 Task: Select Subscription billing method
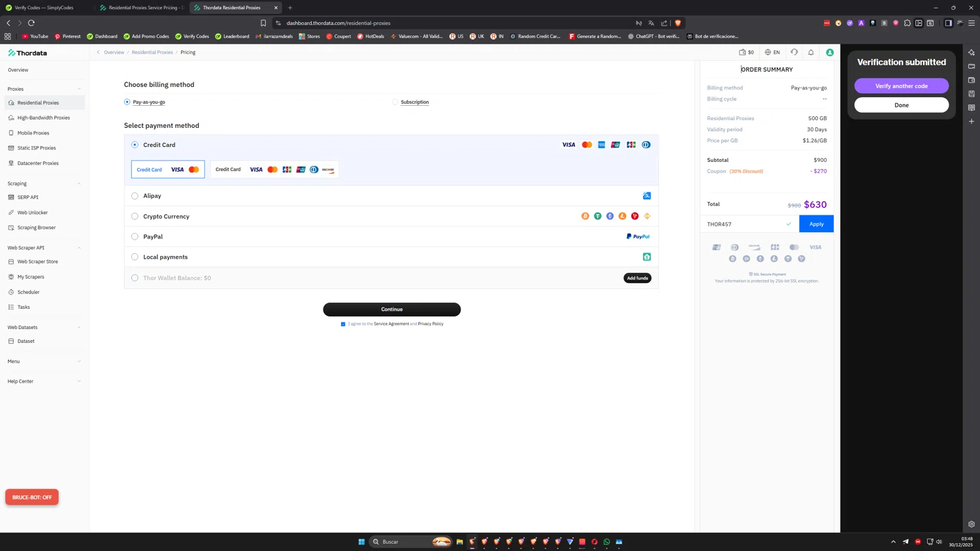(395, 102)
